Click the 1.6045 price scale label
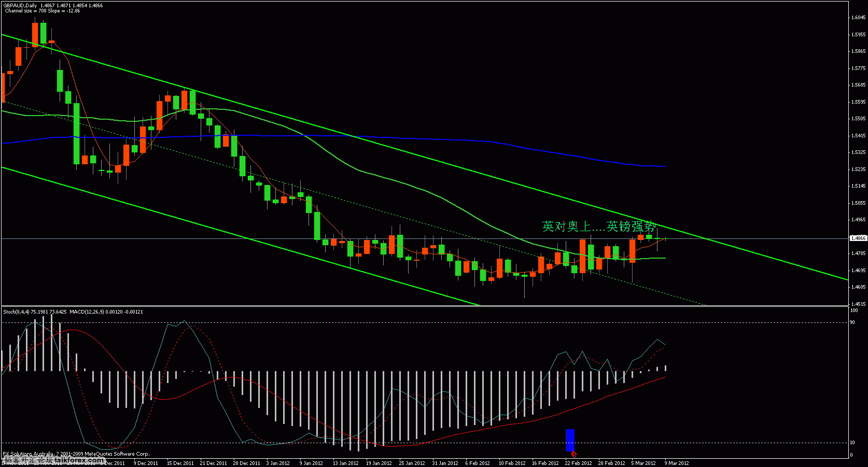Image resolution: width=868 pixels, height=467 pixels. (x=858, y=18)
